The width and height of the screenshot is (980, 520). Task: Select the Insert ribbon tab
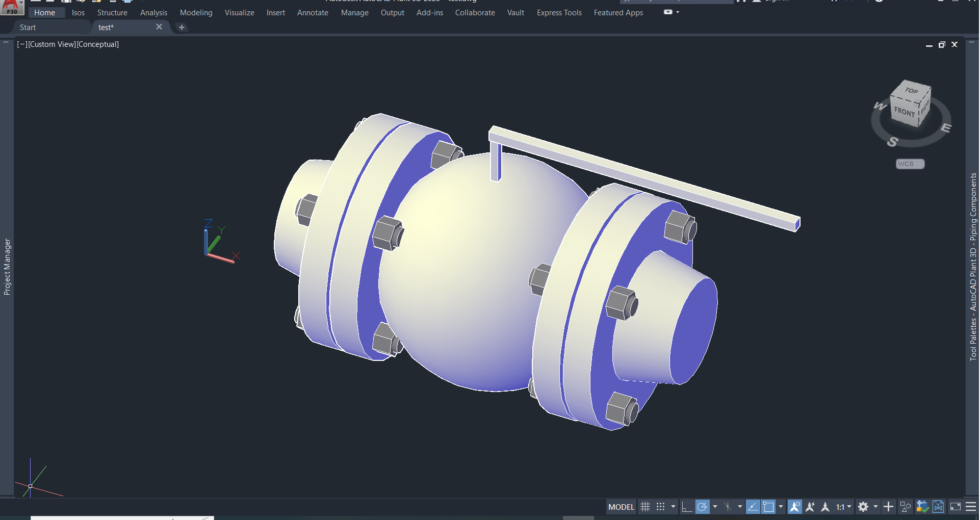(275, 13)
